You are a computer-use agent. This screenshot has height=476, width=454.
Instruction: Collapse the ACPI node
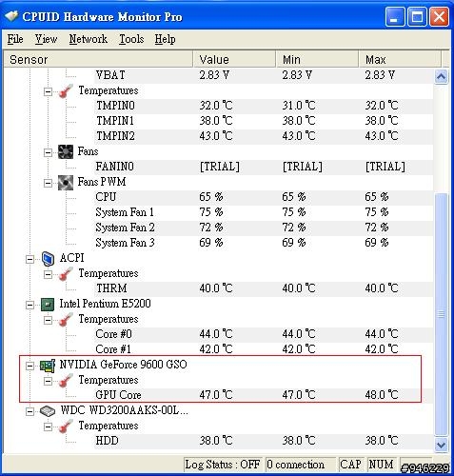[x=30, y=259]
